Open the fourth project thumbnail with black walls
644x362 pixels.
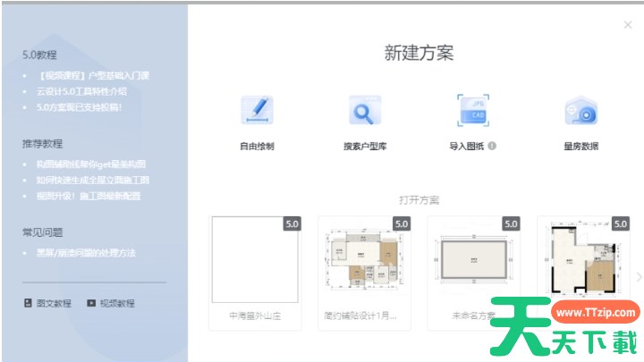(583, 261)
